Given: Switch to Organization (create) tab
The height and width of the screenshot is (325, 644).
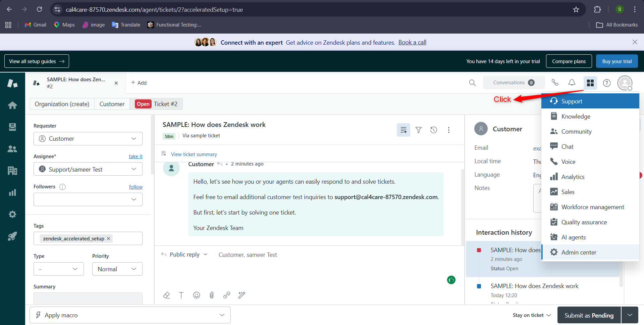Looking at the screenshot, I should [x=62, y=104].
